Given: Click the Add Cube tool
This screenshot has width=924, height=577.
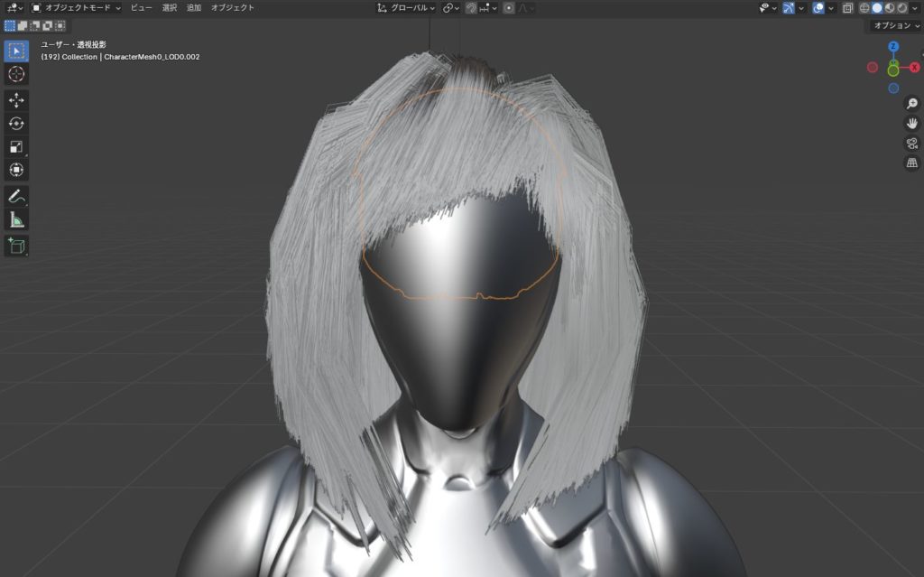Looking at the screenshot, I should click(x=16, y=245).
